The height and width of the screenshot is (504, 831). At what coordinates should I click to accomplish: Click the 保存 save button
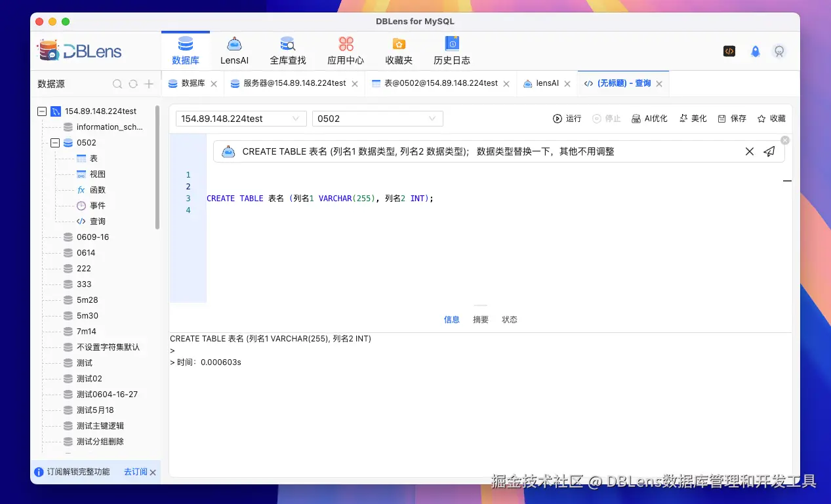click(732, 119)
